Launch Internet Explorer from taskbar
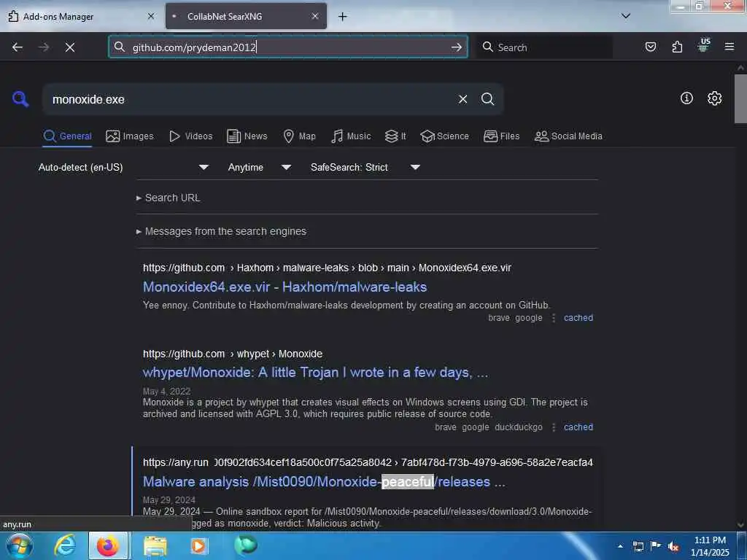 coord(65,545)
